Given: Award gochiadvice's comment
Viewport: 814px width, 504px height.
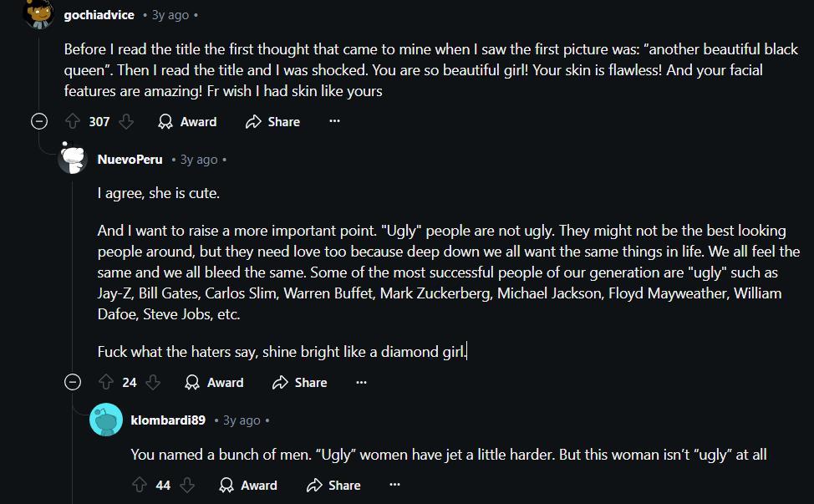Looking at the screenshot, I should pyautogui.click(x=187, y=122).
